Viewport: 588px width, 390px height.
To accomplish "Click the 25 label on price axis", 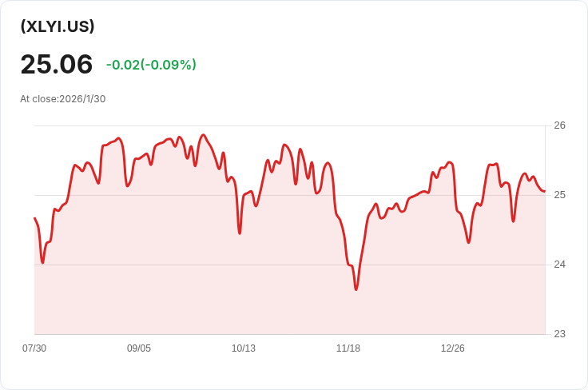I will [559, 195].
